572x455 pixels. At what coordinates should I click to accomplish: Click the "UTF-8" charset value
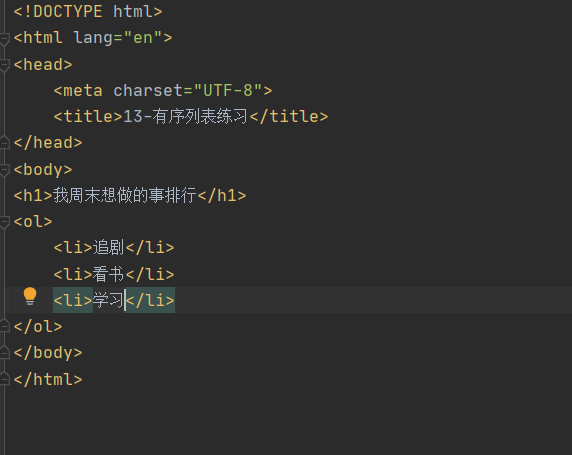[228, 90]
